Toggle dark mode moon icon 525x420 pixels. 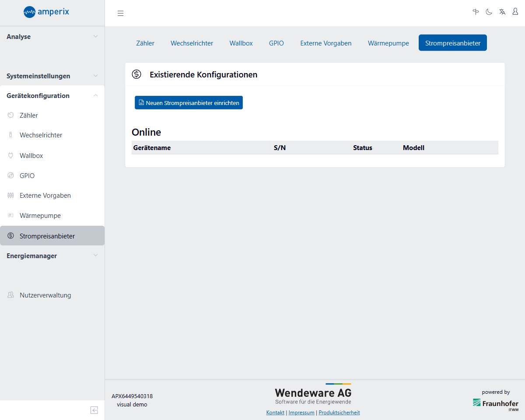coord(489,12)
